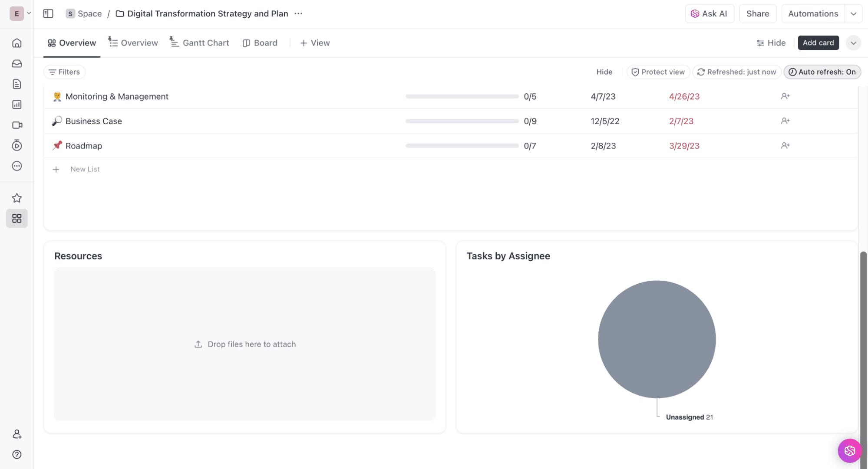The image size is (868, 469).
Task: Click the Share button
Action: [x=758, y=14]
